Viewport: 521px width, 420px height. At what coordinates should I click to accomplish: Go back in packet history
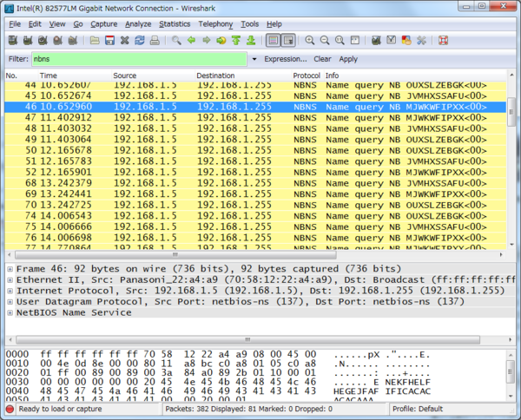(x=191, y=41)
